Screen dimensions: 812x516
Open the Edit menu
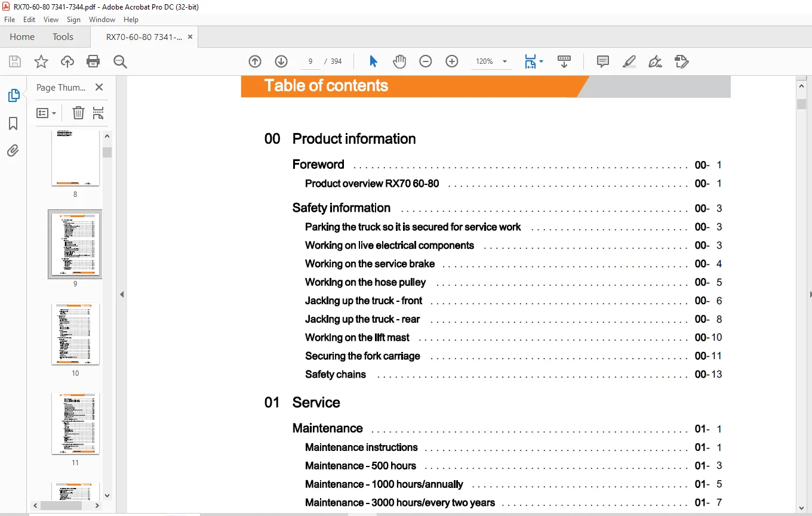point(29,20)
